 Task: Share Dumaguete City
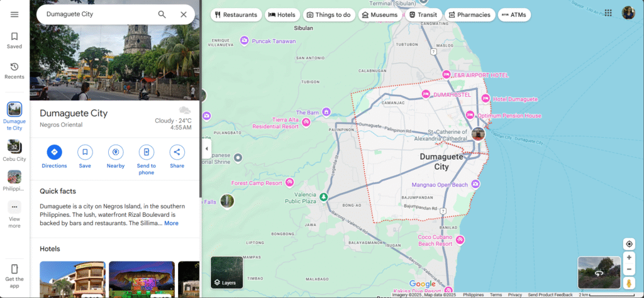tap(177, 157)
